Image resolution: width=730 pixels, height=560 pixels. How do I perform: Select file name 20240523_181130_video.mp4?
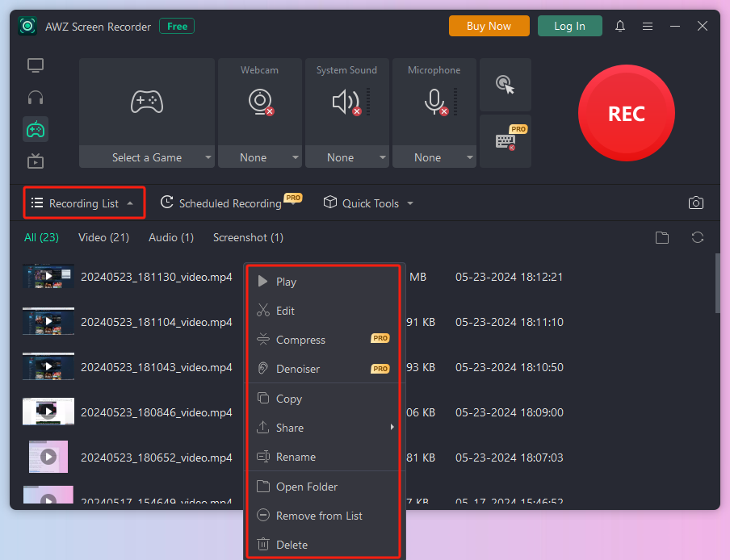157,277
